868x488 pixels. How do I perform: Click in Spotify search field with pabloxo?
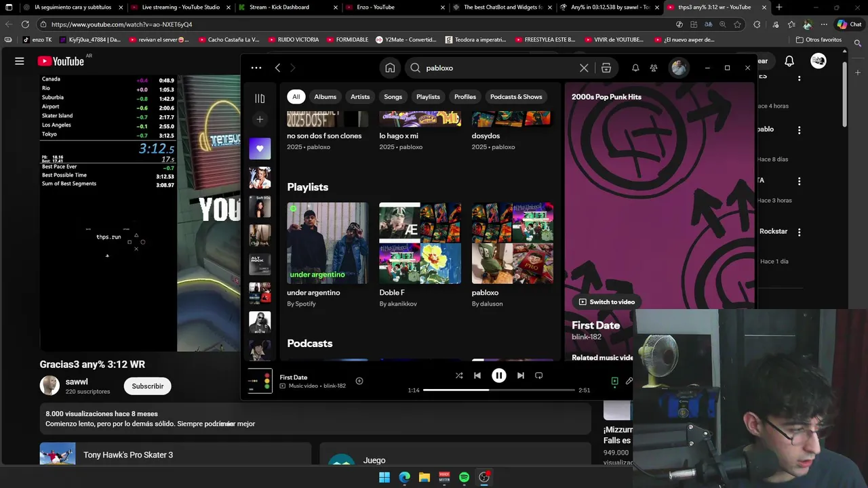pos(500,68)
